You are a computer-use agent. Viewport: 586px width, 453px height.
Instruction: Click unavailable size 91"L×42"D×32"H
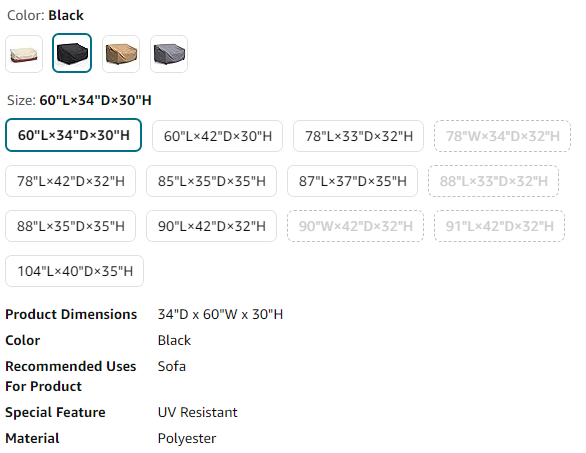[x=499, y=226]
